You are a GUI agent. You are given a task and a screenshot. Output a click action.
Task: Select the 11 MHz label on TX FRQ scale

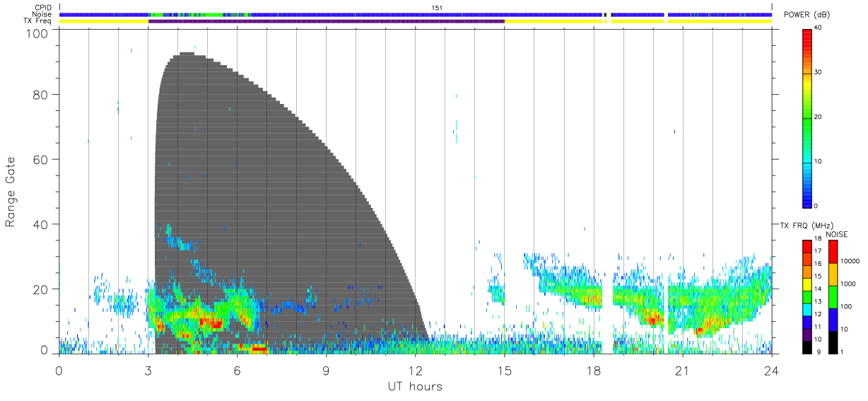click(818, 327)
